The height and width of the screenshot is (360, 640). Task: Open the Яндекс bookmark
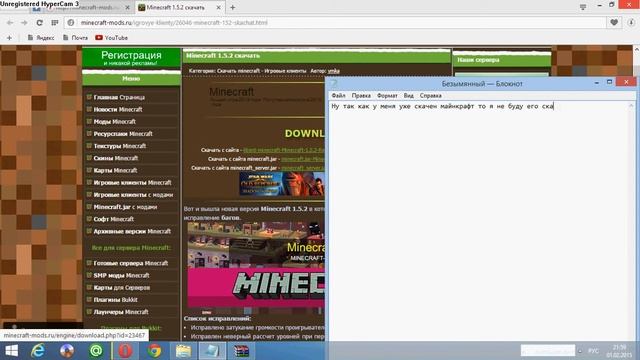(41, 38)
